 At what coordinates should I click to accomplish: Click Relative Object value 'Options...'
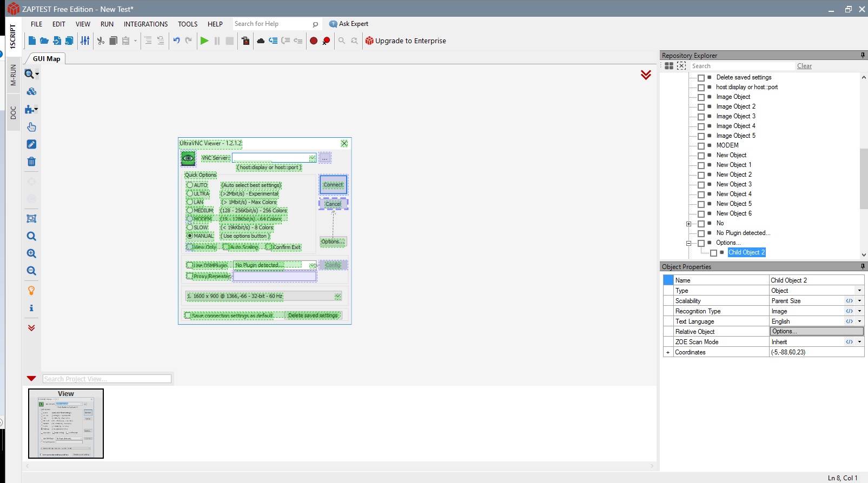[817, 332]
